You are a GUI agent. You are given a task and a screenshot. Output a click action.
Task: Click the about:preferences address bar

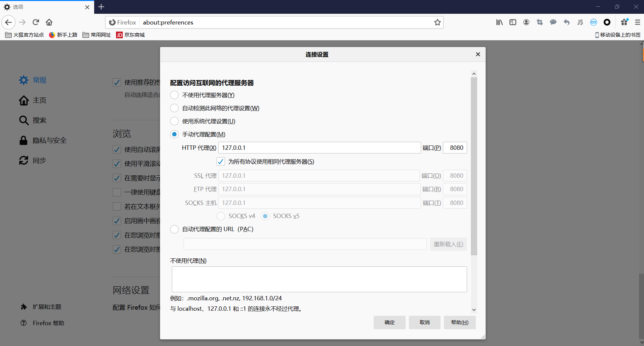(286, 22)
